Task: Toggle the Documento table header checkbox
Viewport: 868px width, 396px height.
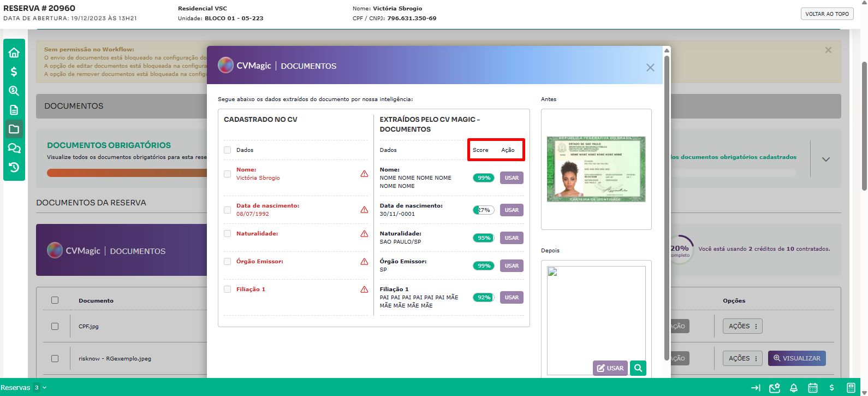Action: click(x=55, y=300)
